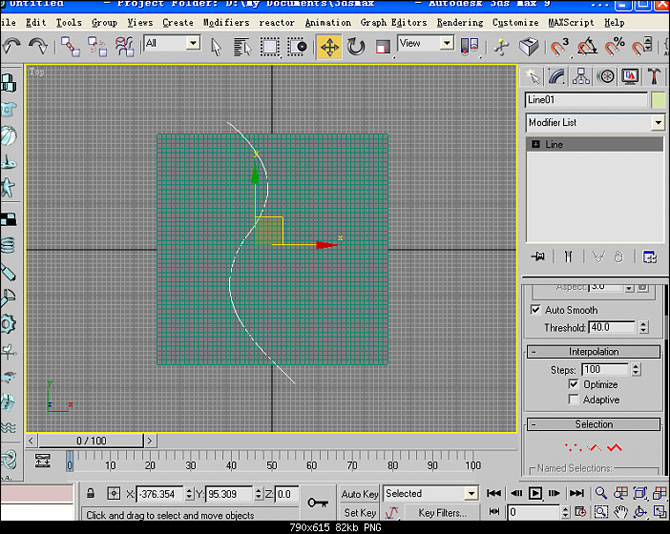Click the selection lock padlock icon

tap(91, 494)
